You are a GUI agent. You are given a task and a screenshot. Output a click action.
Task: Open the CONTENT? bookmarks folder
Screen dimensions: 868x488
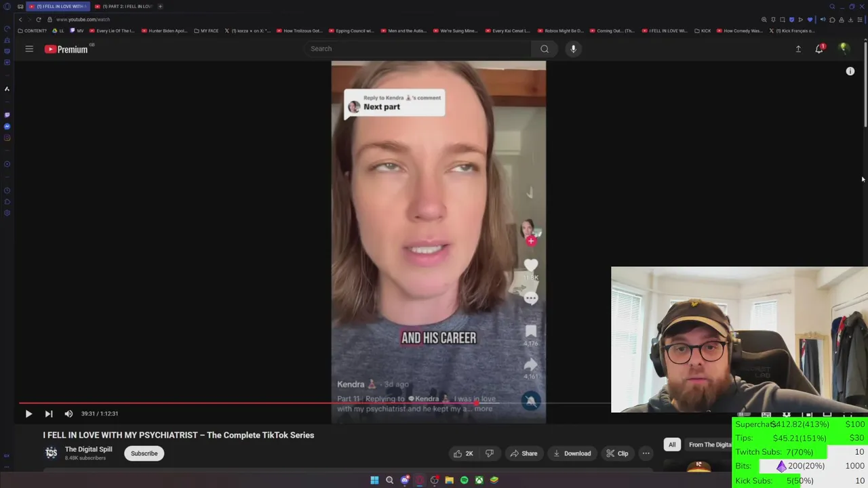33,30
